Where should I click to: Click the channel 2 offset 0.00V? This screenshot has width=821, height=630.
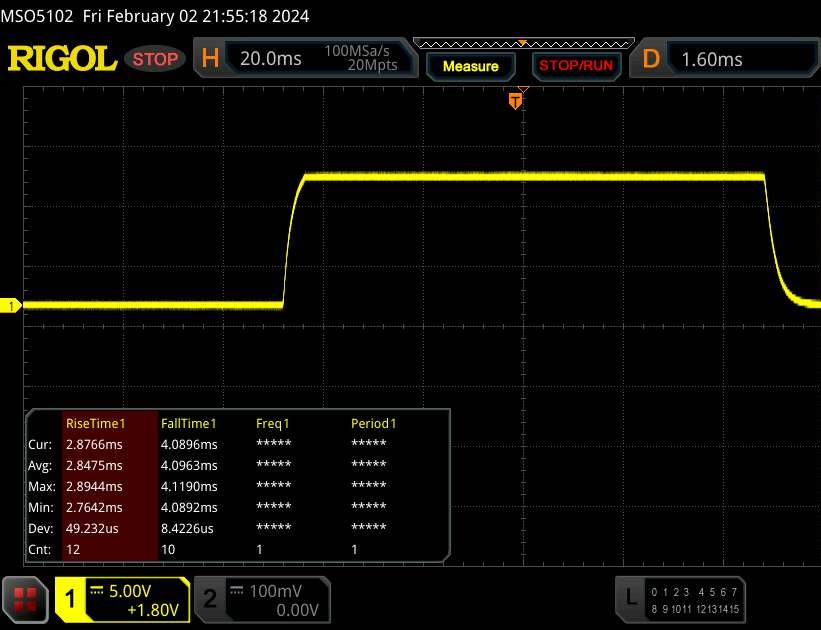coord(297,610)
